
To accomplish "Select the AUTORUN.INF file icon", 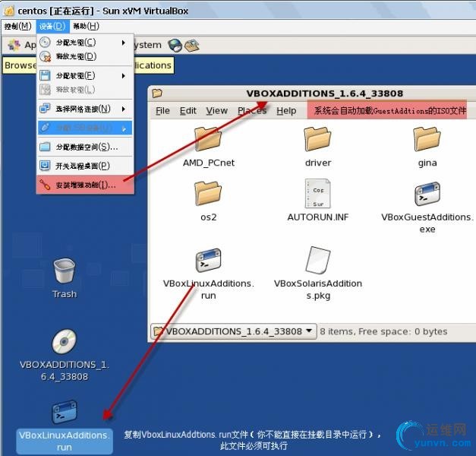I will [x=317, y=193].
